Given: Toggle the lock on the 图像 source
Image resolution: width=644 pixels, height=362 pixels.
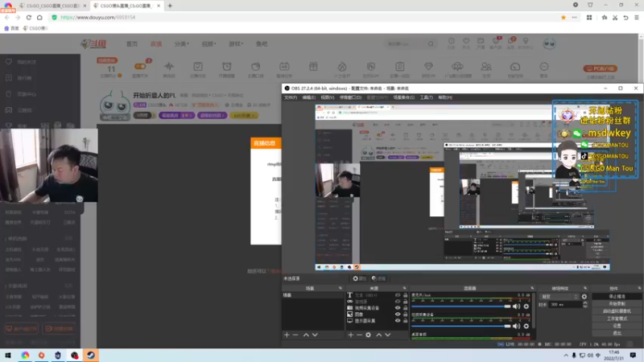Looking at the screenshot, I should (405, 315).
